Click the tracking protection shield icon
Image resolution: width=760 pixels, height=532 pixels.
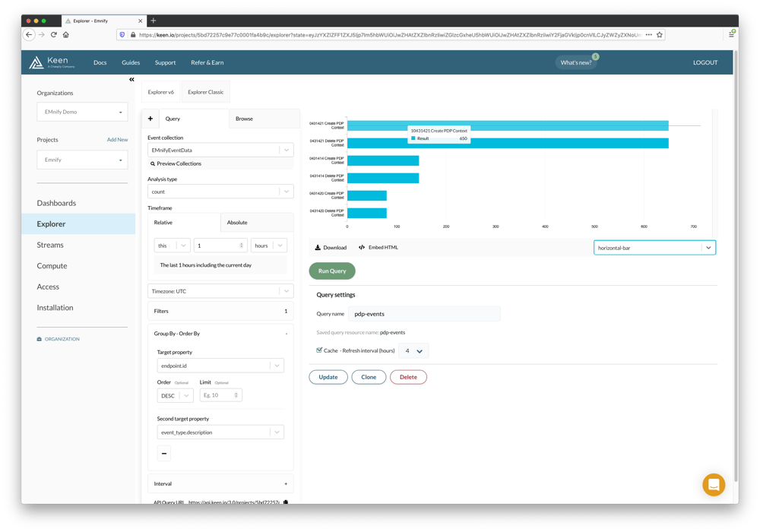point(122,35)
